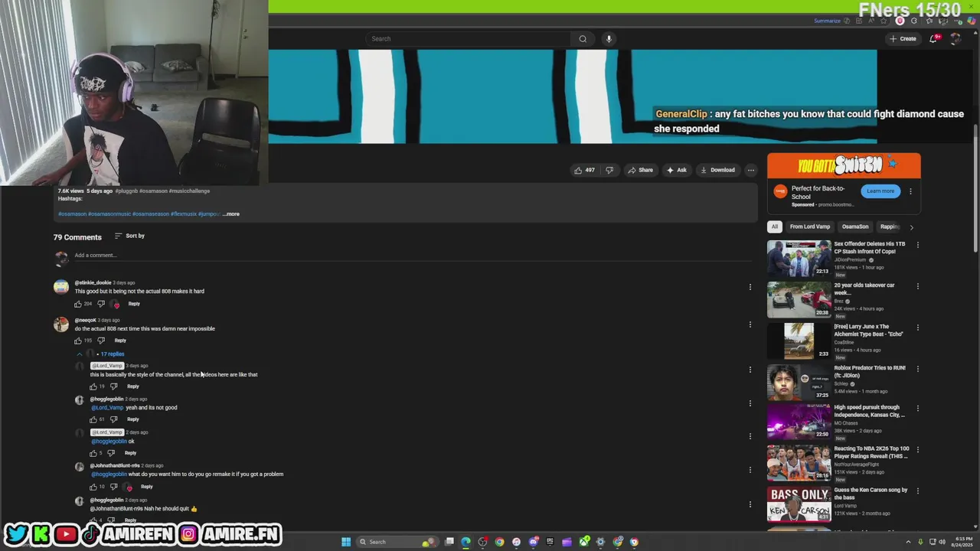
Task: Click the Ask button
Action: pyautogui.click(x=677, y=170)
